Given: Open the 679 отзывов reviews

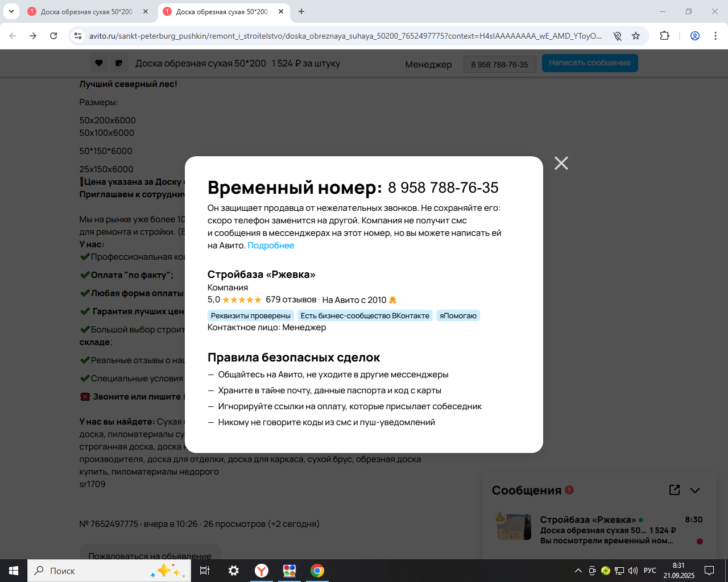Looking at the screenshot, I should 291,300.
